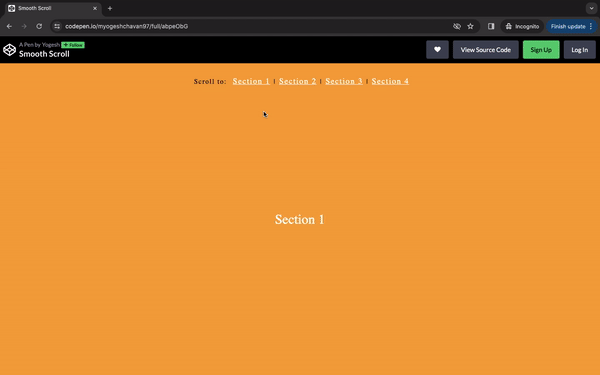Jump to Section 4 link
600x375 pixels.
[x=390, y=81]
